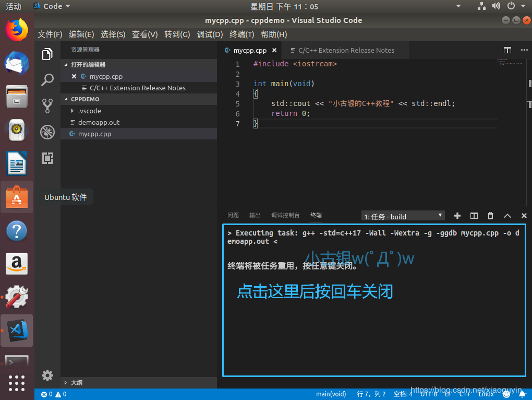This screenshot has width=532, height=400.
Task: Open the clock showing 星期日 下午 11：05
Action: [x=284, y=6]
